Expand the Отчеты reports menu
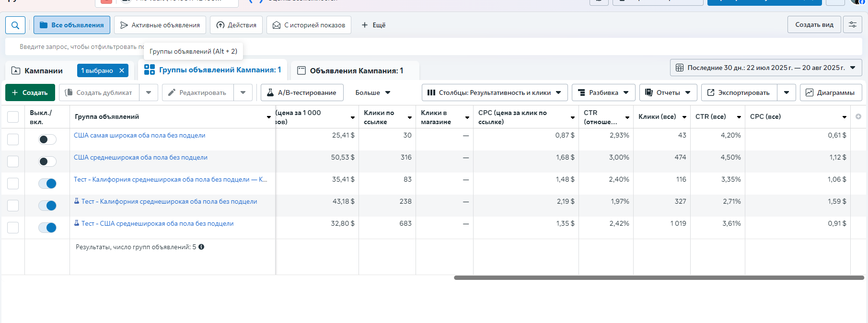Screen dimensions: 868x323 tap(668, 92)
